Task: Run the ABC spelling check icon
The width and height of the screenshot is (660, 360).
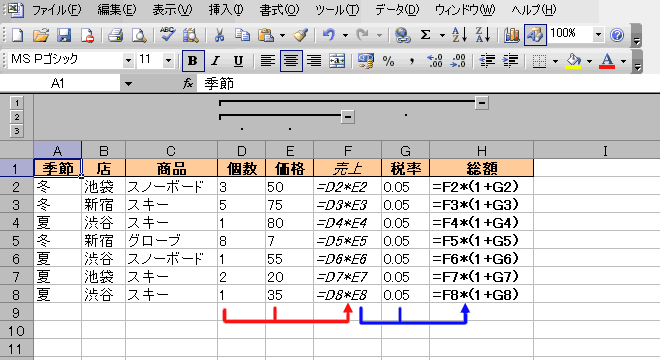Action: 168,35
